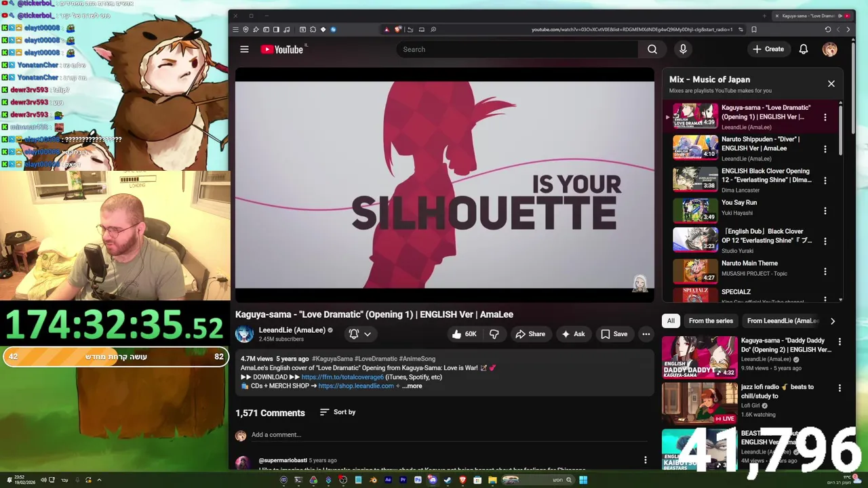Open the Windows Start menu
This screenshot has height=488, width=868.
(583, 480)
